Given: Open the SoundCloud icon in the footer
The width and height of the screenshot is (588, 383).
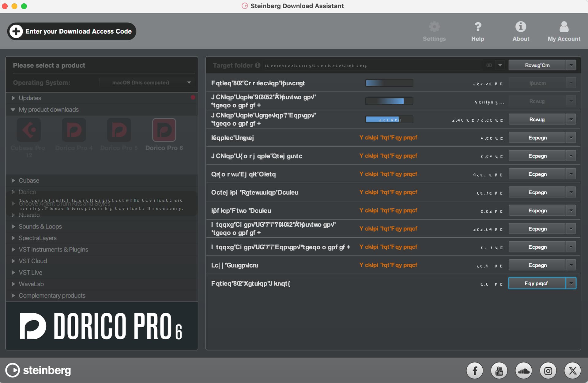Looking at the screenshot, I should pyautogui.click(x=524, y=371).
